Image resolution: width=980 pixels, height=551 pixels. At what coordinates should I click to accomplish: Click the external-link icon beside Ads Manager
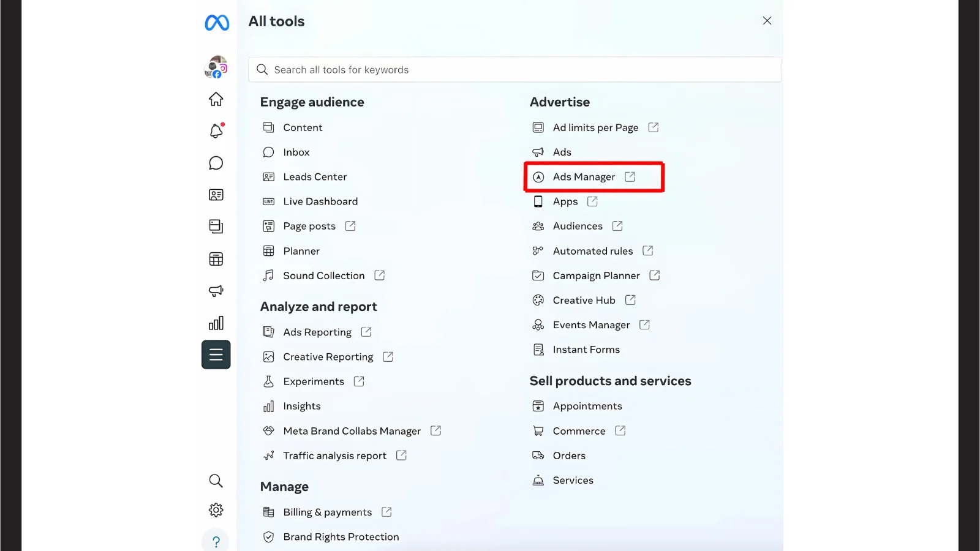coord(630,176)
